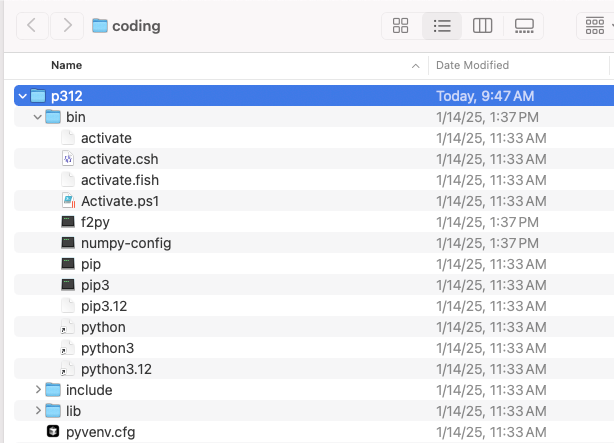614x443 pixels.
Task: Select the bin folder name
Action: click(x=76, y=117)
